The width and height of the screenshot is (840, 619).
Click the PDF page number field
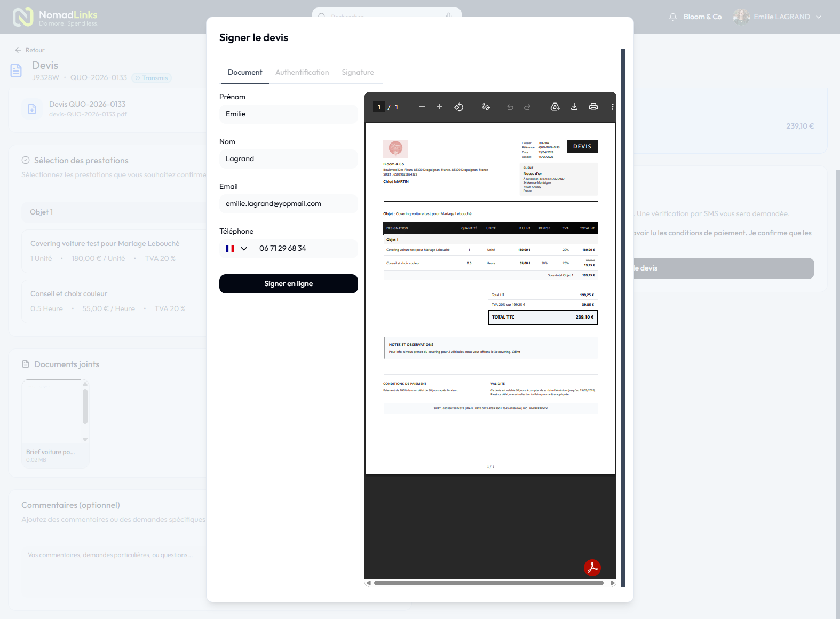tap(379, 107)
